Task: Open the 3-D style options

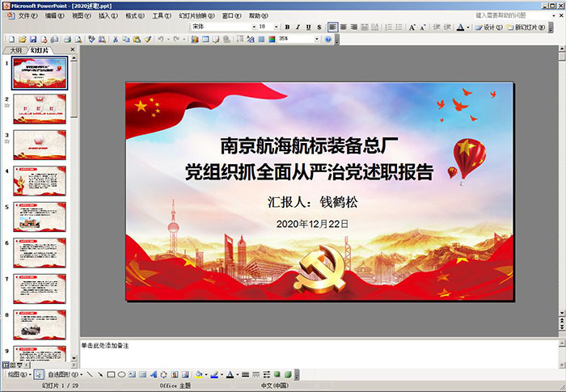Action: (288, 375)
